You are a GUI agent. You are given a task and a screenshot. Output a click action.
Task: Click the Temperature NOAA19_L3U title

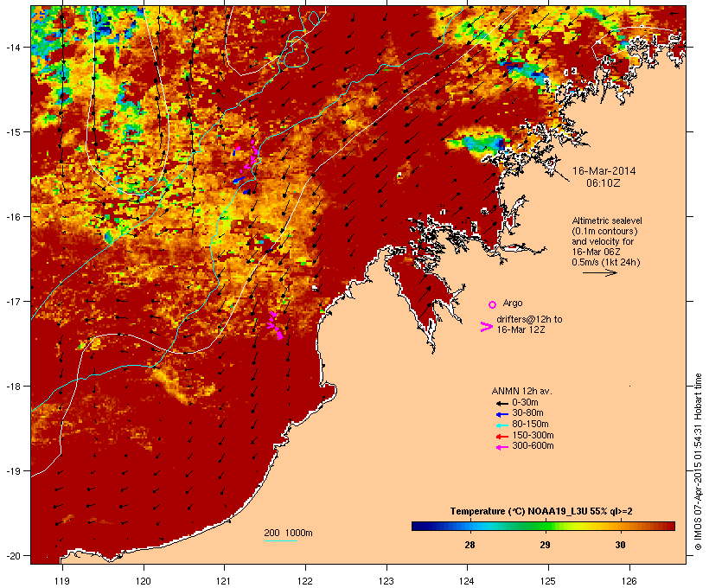541,511
